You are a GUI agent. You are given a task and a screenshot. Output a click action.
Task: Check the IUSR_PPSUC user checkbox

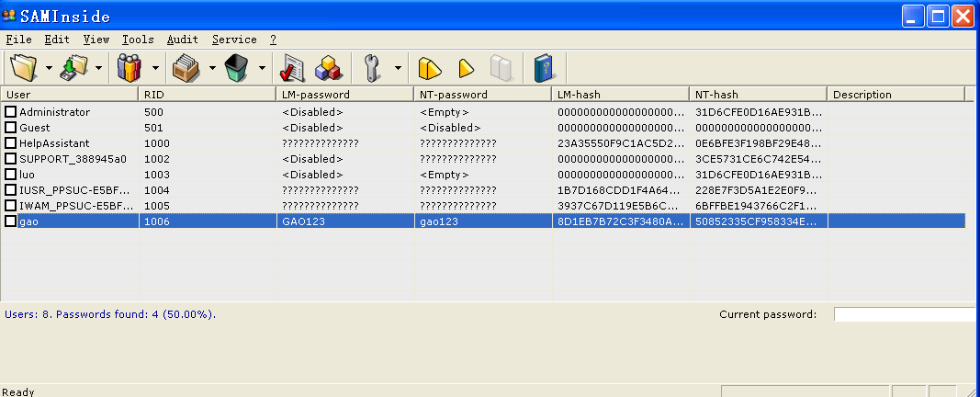point(11,189)
